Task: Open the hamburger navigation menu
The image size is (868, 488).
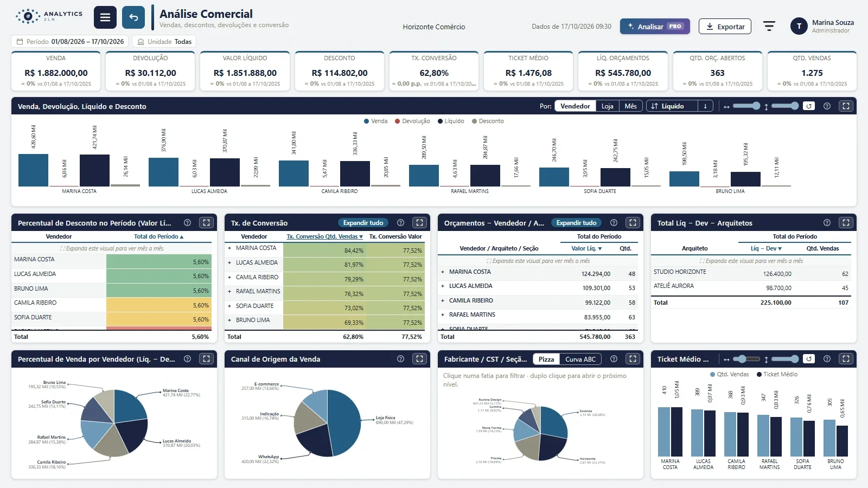Action: point(105,17)
